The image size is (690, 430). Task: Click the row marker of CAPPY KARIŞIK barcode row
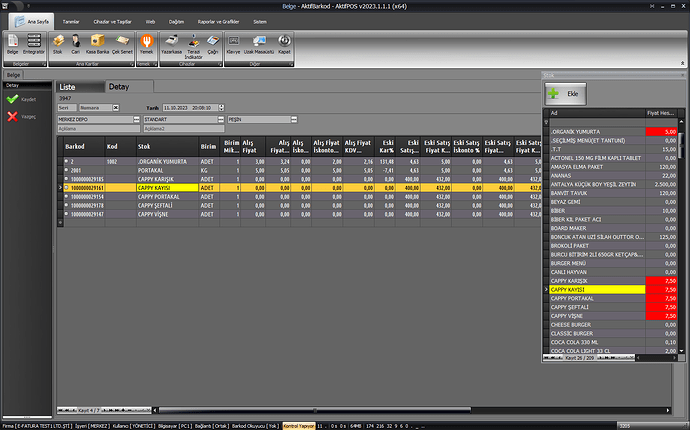(66, 179)
